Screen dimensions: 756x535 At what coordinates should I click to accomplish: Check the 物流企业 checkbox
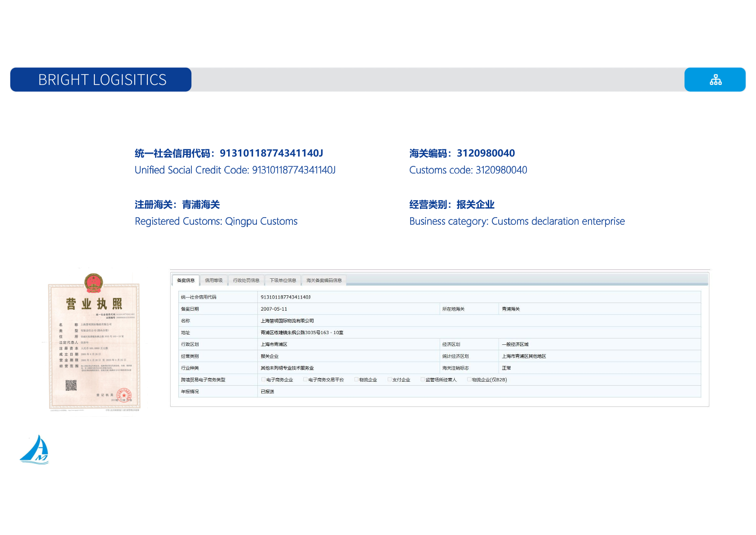point(355,379)
